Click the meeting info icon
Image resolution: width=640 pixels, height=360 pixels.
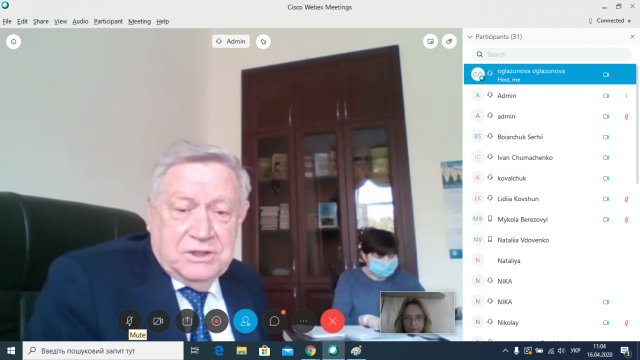pos(13,42)
